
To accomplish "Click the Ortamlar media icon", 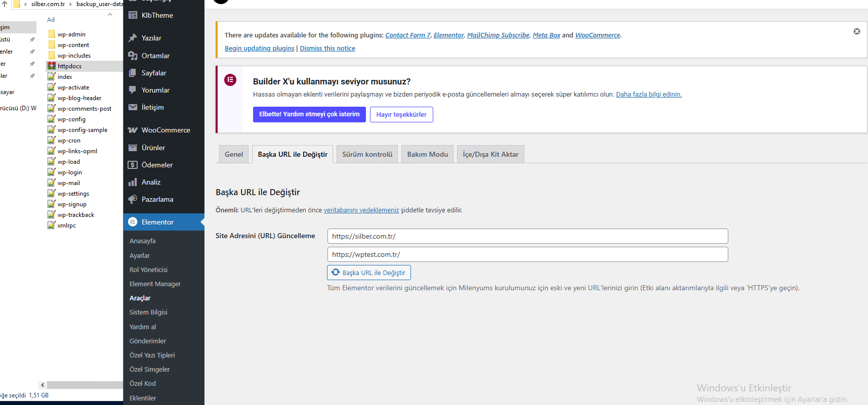I will pyautogui.click(x=133, y=56).
